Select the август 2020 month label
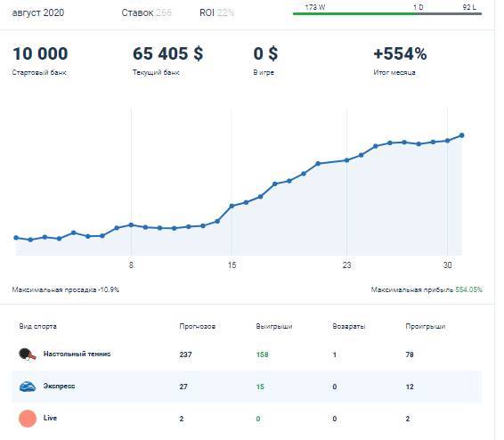504x440 pixels. pos(38,12)
